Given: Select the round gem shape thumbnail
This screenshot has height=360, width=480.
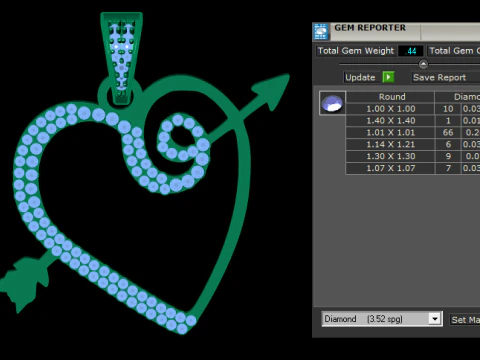Looking at the screenshot, I should pos(332,103).
